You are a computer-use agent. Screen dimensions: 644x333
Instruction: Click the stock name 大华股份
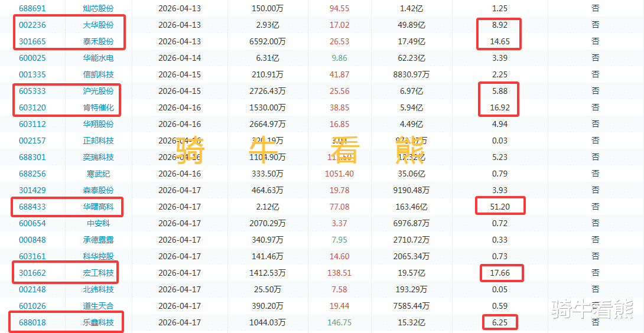point(98,25)
